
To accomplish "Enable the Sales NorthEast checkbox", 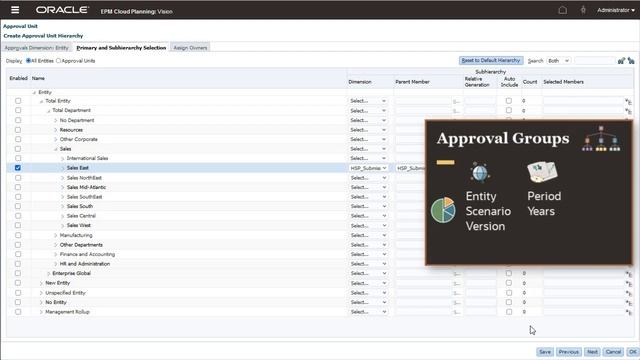I will [x=18, y=178].
